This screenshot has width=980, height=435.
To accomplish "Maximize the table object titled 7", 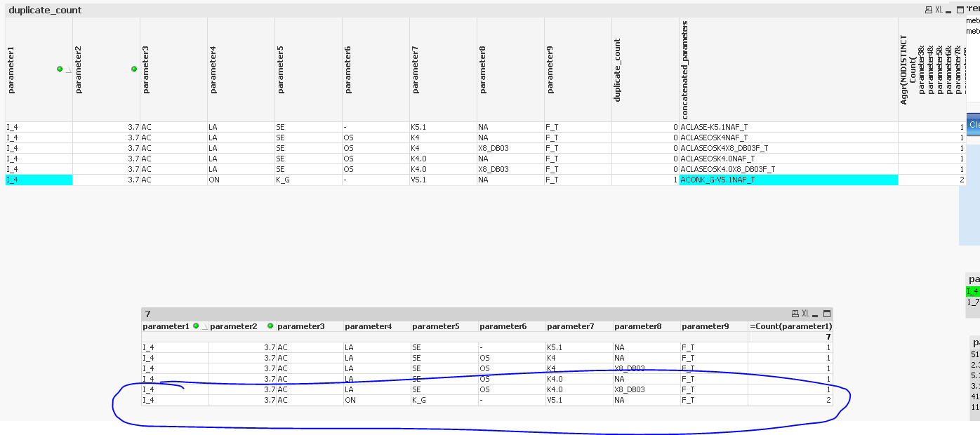I will (827, 314).
